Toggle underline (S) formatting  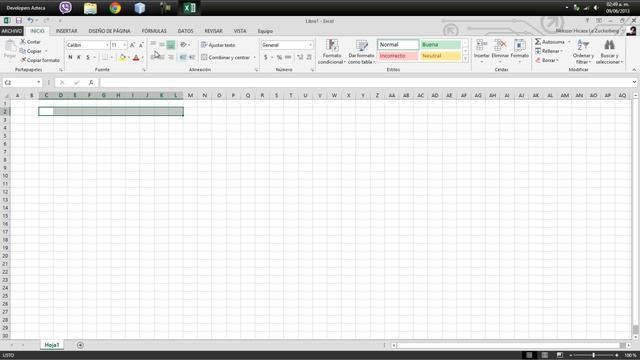(88, 58)
